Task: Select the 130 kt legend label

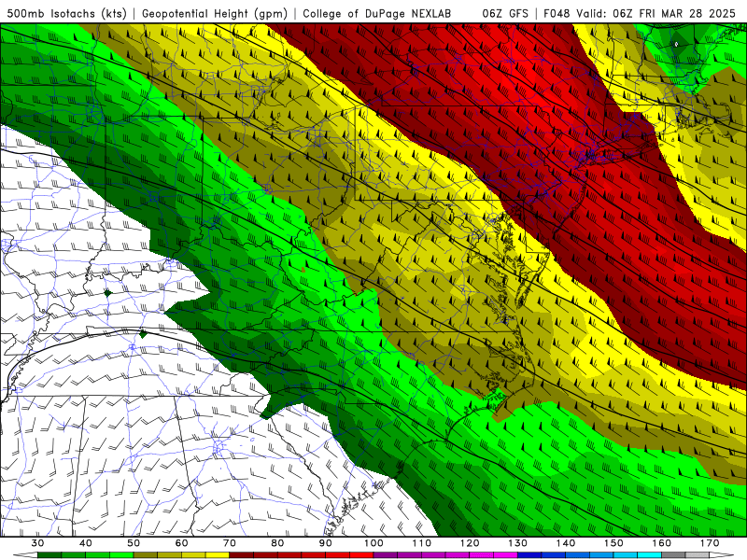Action: click(518, 543)
